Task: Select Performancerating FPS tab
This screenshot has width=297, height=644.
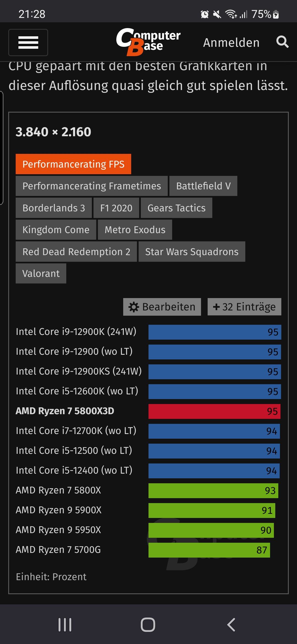Action: (x=73, y=164)
